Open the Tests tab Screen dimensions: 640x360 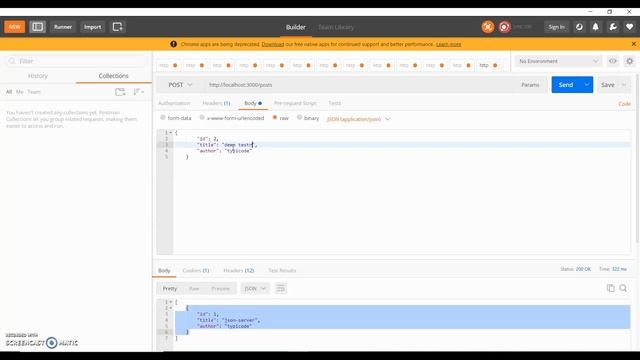coord(334,103)
